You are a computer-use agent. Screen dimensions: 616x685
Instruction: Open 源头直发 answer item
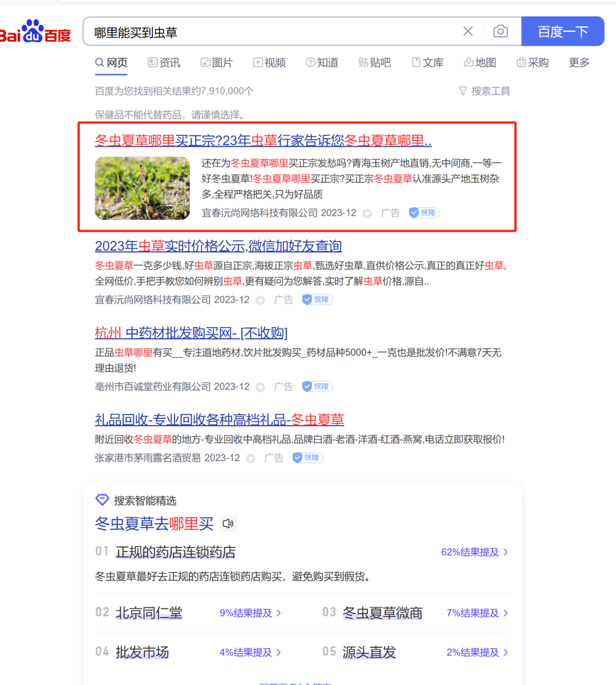click(369, 652)
